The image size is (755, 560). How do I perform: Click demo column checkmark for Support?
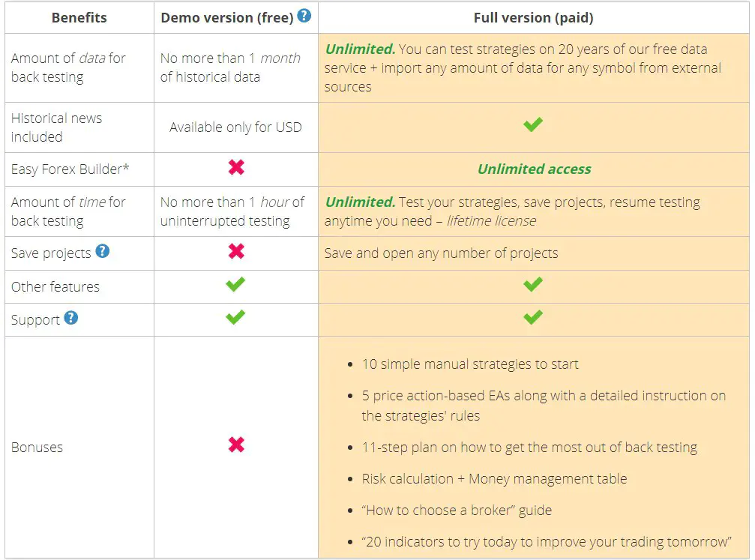[235, 317]
